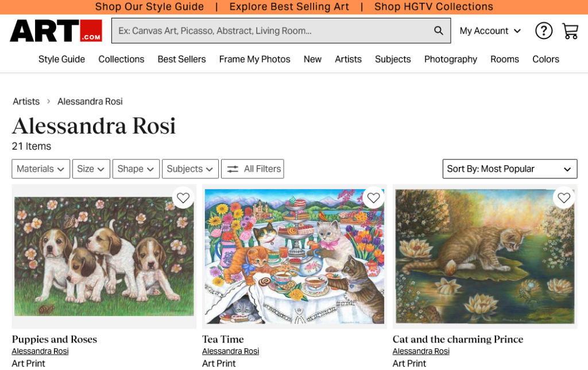Click the search magnifier icon
588x370 pixels.
(x=439, y=30)
